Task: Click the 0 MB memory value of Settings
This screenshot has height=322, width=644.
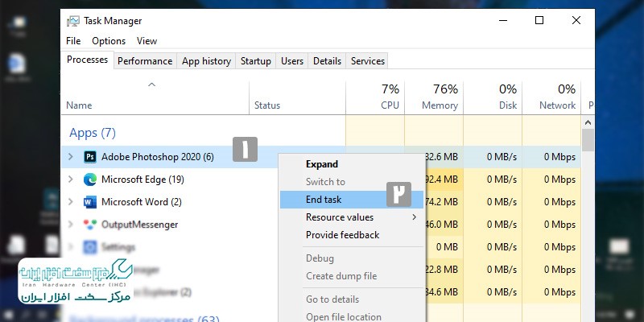Action: point(447,247)
